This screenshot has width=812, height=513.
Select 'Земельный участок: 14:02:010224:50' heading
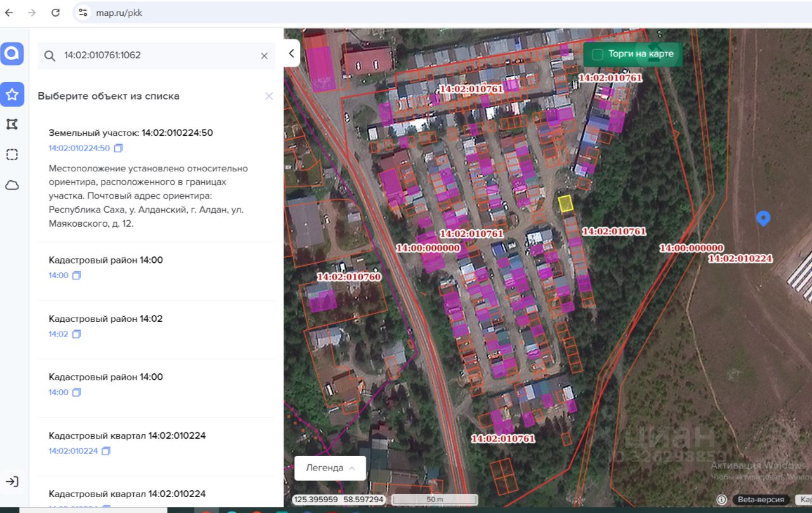click(x=131, y=133)
